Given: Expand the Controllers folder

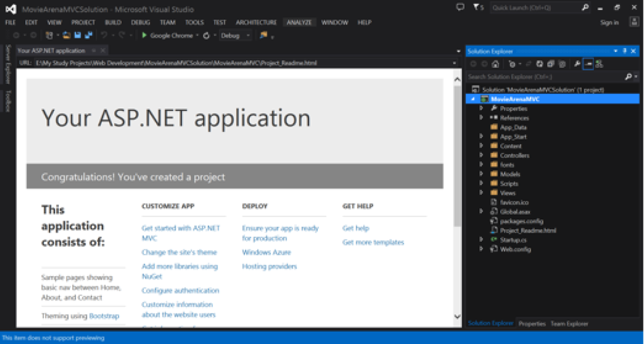Looking at the screenshot, I should tap(481, 155).
